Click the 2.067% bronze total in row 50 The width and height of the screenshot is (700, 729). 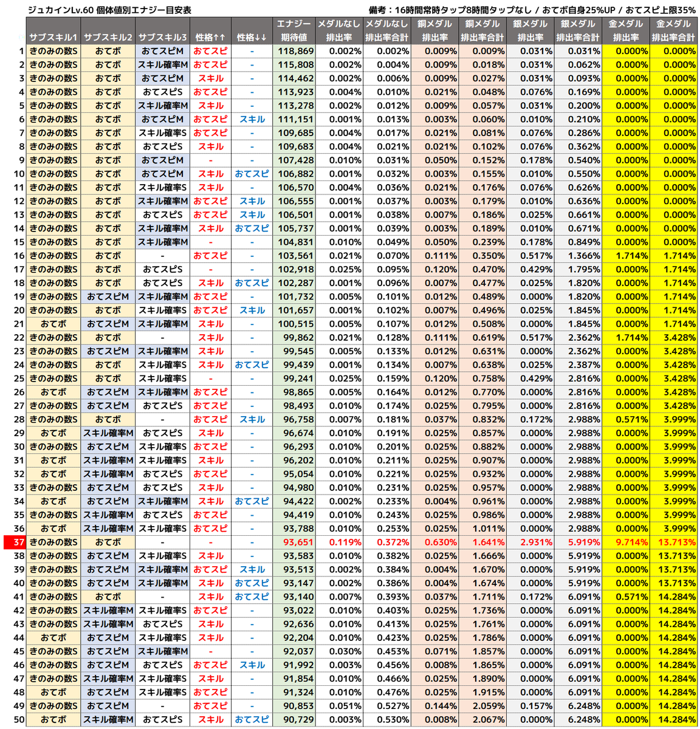click(482, 720)
